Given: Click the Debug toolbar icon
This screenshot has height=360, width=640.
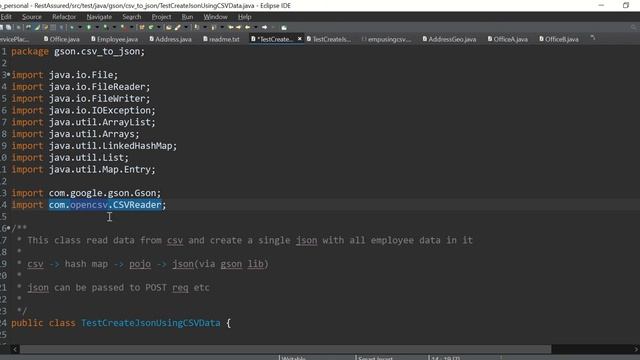Looking at the screenshot, I should click(x=72, y=27).
